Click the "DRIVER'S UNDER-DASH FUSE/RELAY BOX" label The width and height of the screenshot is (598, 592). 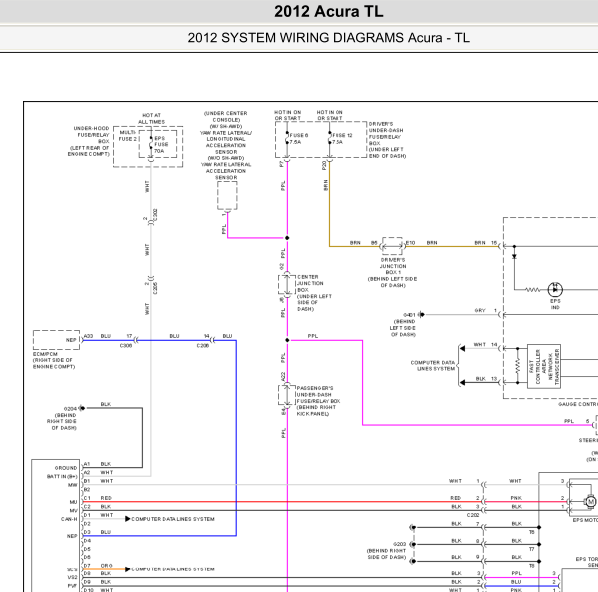click(385, 134)
